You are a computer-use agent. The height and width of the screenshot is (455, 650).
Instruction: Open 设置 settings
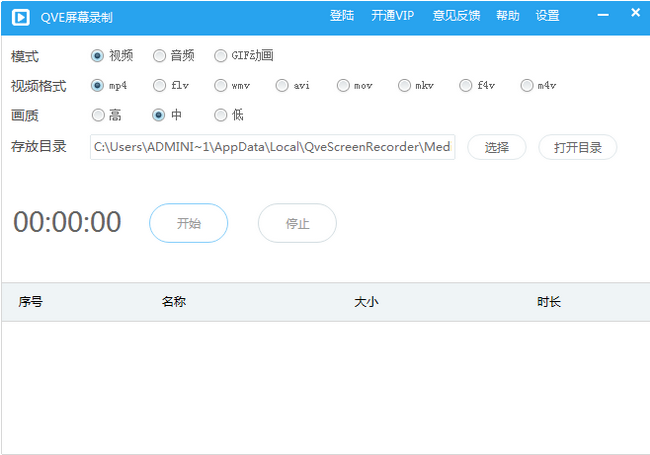click(547, 16)
